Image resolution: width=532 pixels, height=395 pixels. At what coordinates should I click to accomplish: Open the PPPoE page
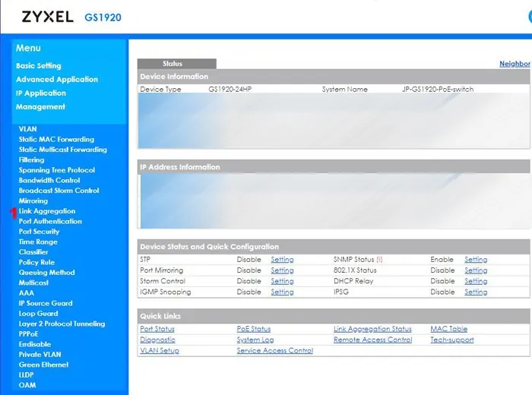(29, 334)
